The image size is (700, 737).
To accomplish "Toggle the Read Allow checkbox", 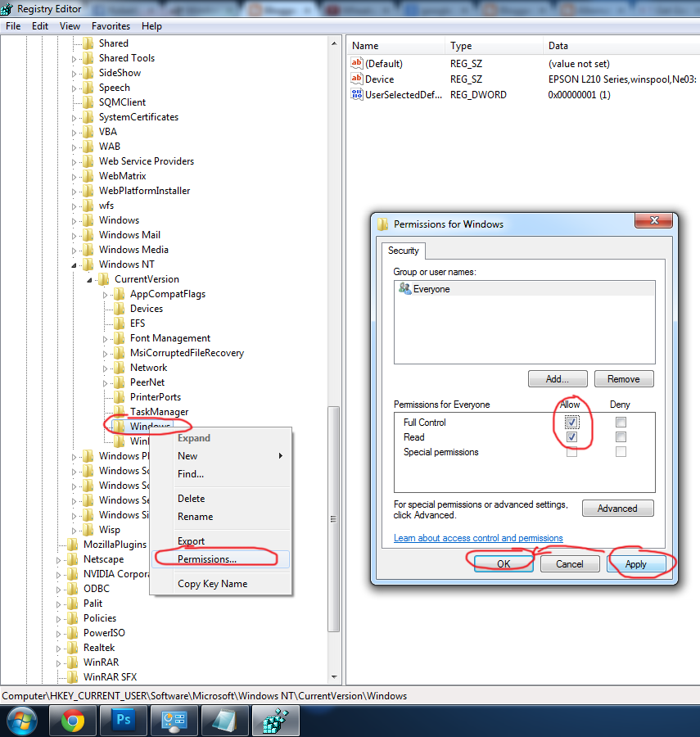I will point(571,437).
